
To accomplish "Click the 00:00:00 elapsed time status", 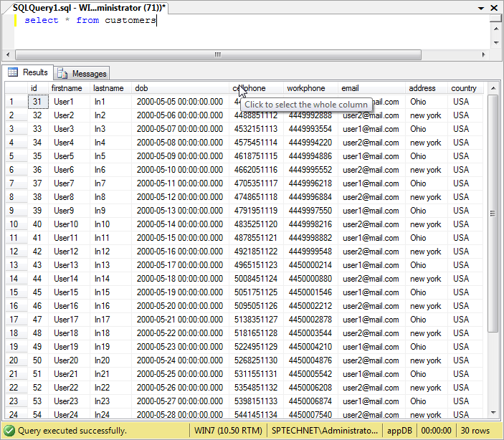I will click(x=437, y=431).
